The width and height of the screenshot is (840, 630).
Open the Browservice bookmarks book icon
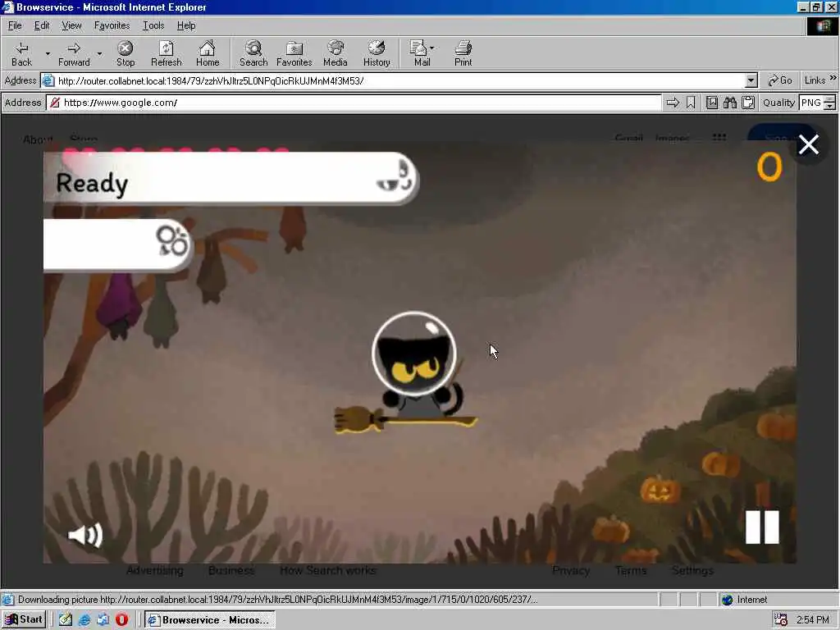(712, 103)
